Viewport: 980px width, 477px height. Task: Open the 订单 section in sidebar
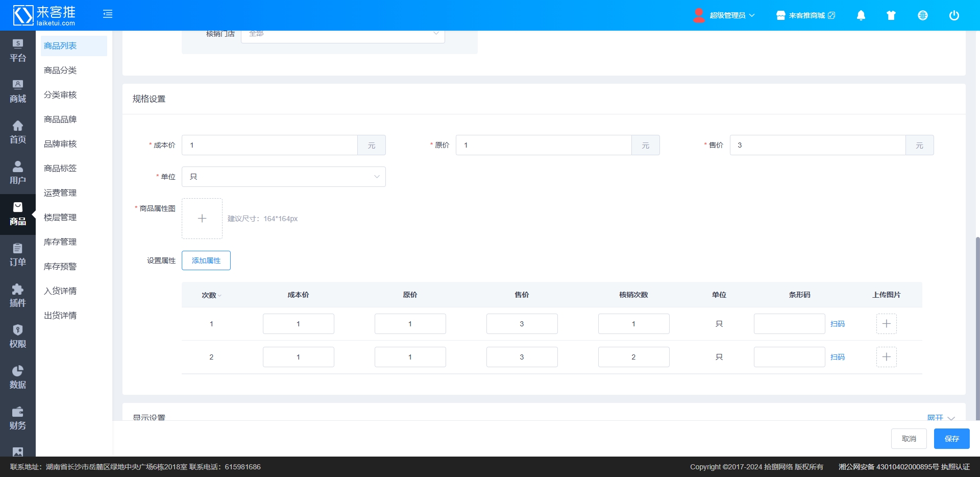(18, 255)
